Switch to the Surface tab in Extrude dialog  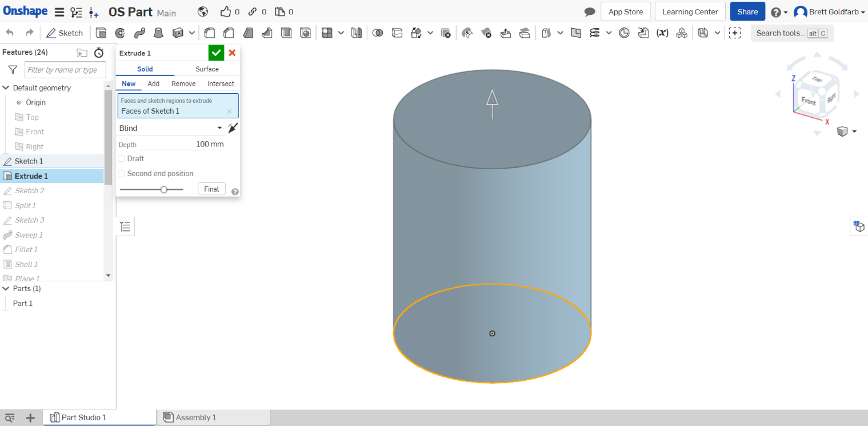(207, 69)
